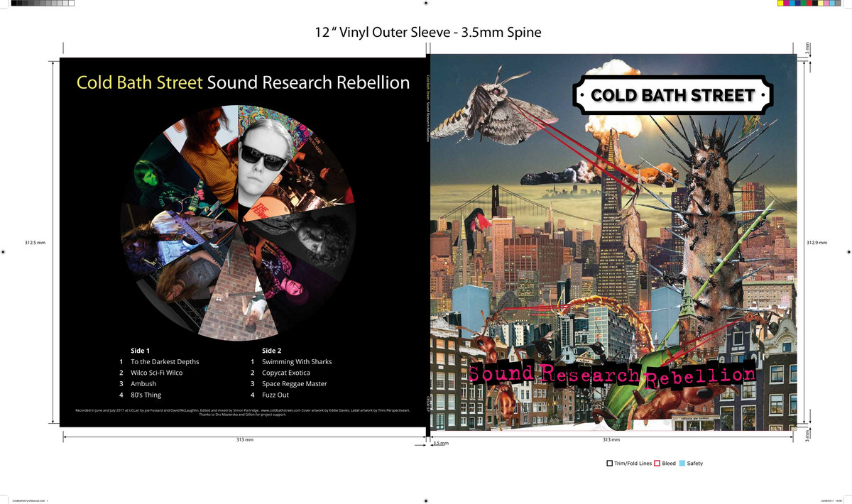Viewport: 852px width, 504px height.
Task: Click the 3.5 mm spine width label
Action: [x=439, y=443]
